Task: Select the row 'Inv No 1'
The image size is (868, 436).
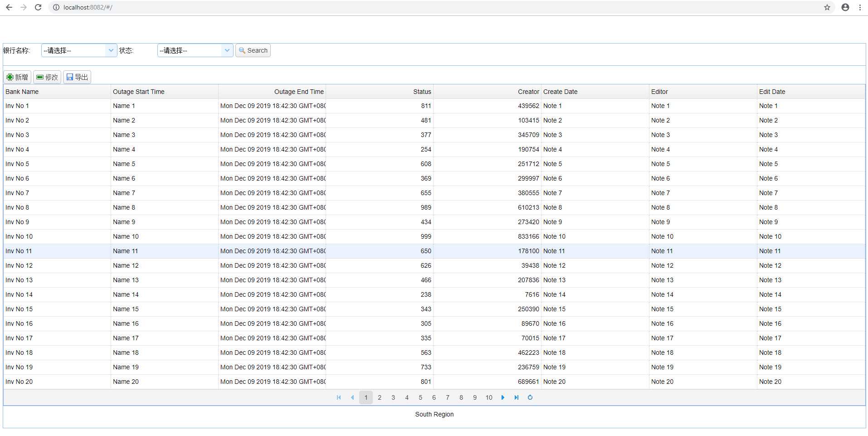Action: point(434,106)
